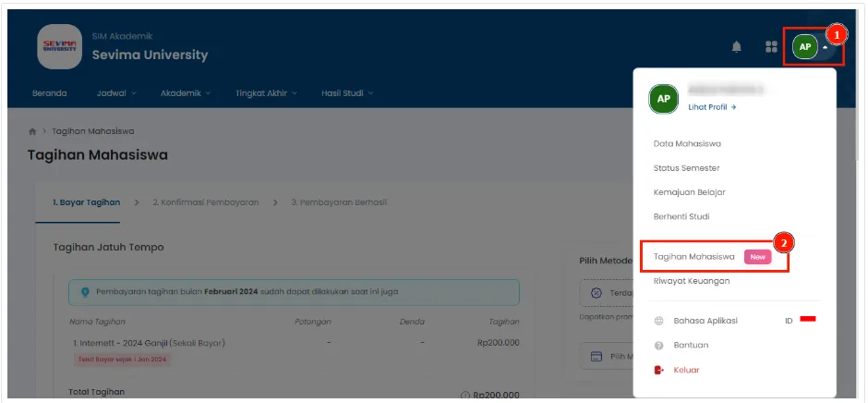Click the Rp200.000 amount in Tagihan column
The image size is (868, 403).
(499, 343)
